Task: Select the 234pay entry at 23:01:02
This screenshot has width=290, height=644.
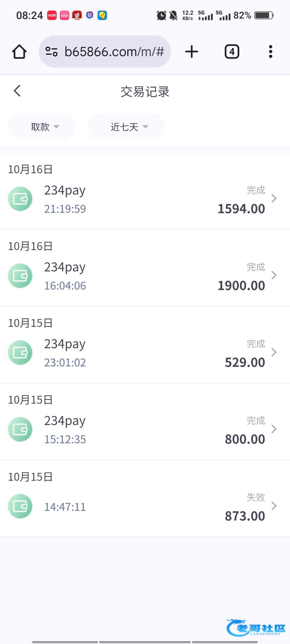Action: coord(145,353)
